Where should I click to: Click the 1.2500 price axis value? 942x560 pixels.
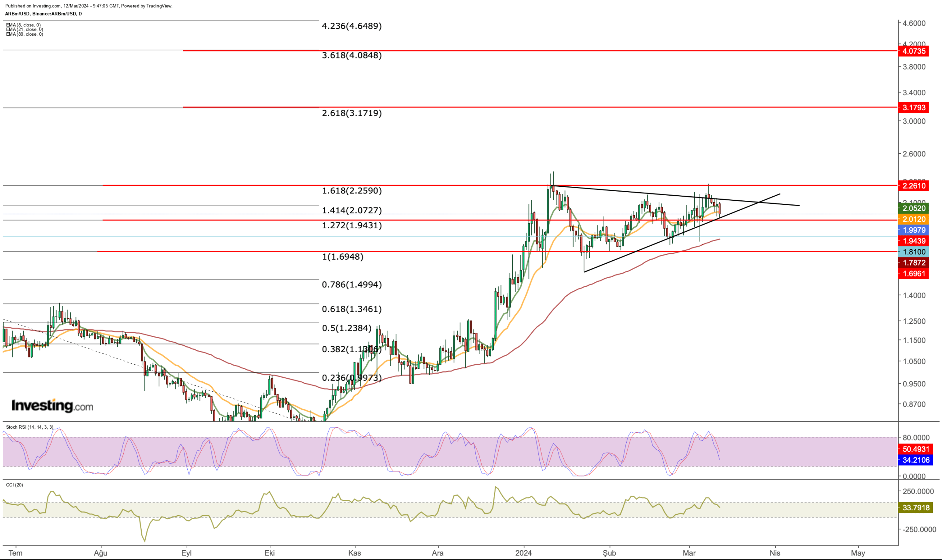pos(914,321)
